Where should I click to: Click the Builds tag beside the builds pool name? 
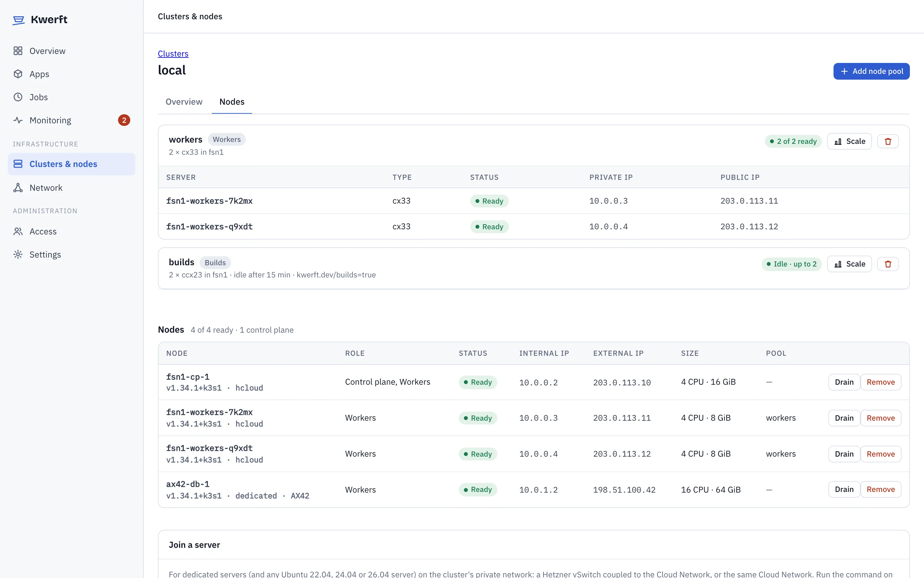[x=215, y=263]
